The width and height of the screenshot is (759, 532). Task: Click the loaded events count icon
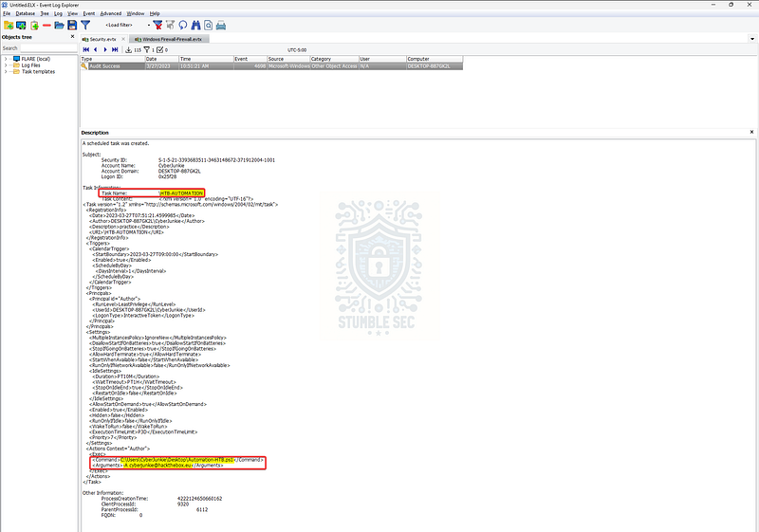tap(129, 50)
